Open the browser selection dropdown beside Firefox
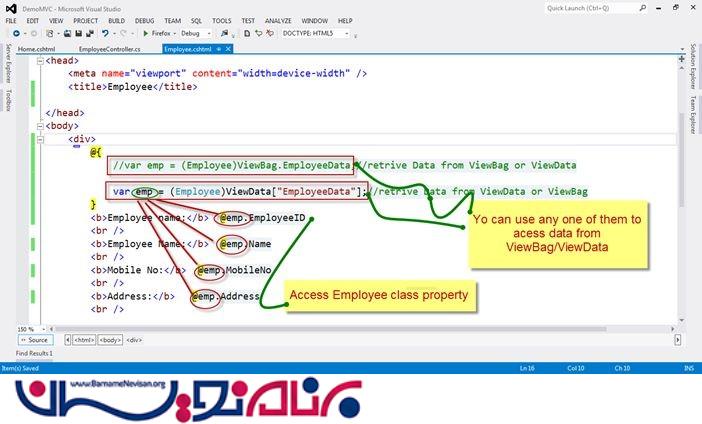The width and height of the screenshot is (702, 424). click(x=175, y=33)
